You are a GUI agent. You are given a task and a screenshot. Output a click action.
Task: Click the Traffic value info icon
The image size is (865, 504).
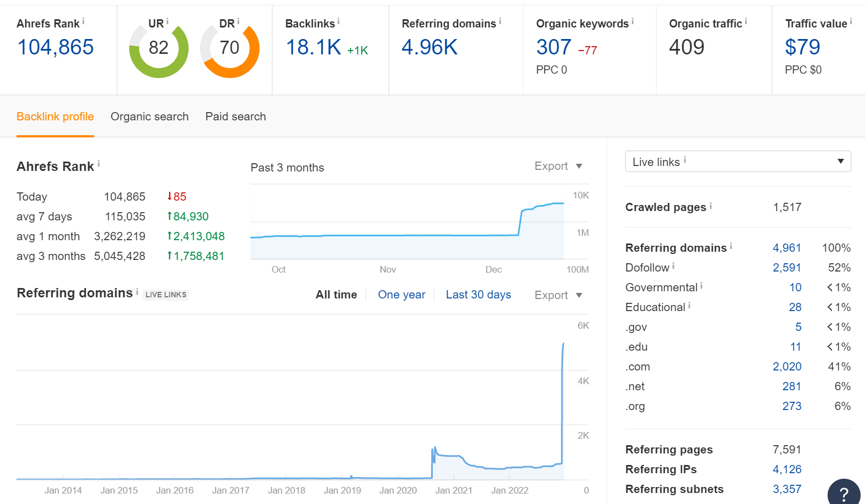click(x=851, y=21)
